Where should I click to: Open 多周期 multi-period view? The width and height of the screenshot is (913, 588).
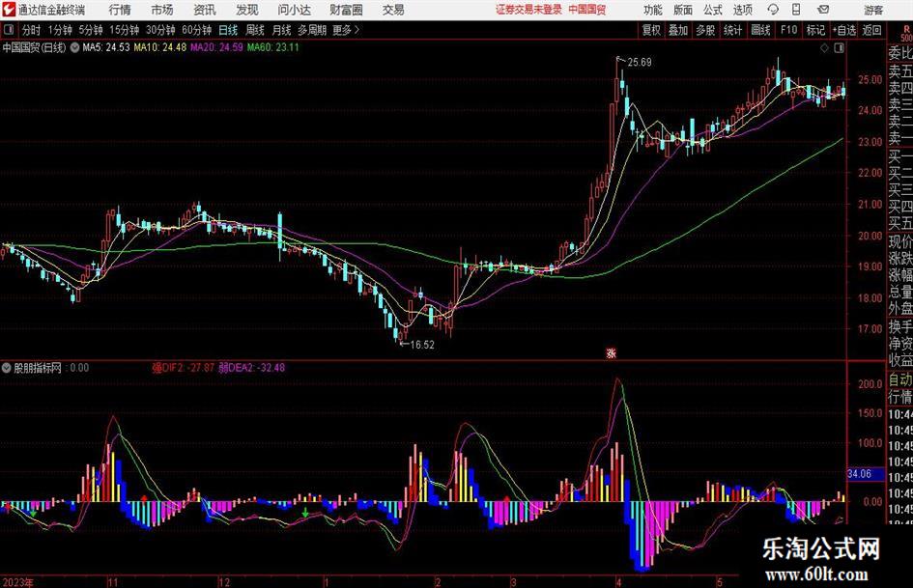pos(312,30)
